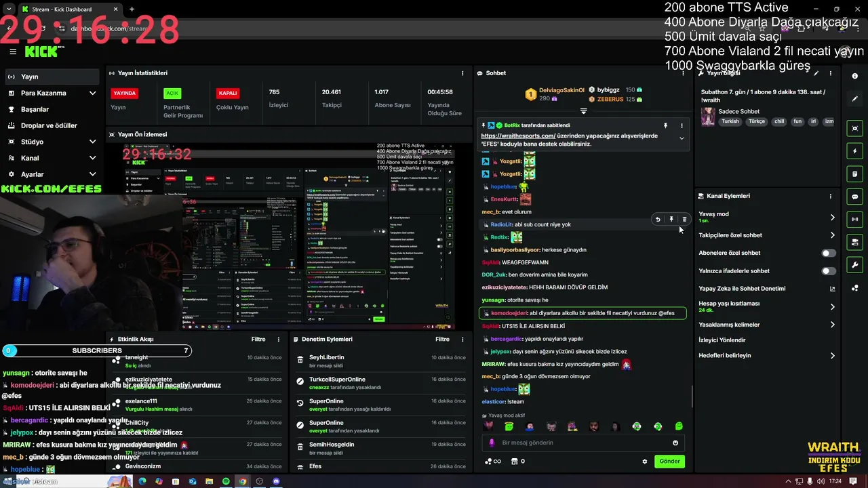Click the channel points infinity icon
868x488 pixels.
coord(493,462)
